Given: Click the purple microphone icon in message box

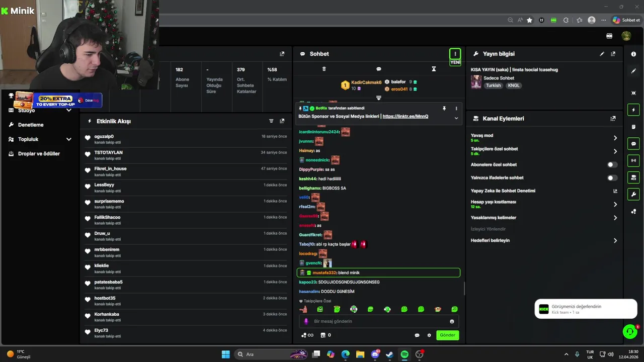Looking at the screenshot, I should (x=306, y=321).
